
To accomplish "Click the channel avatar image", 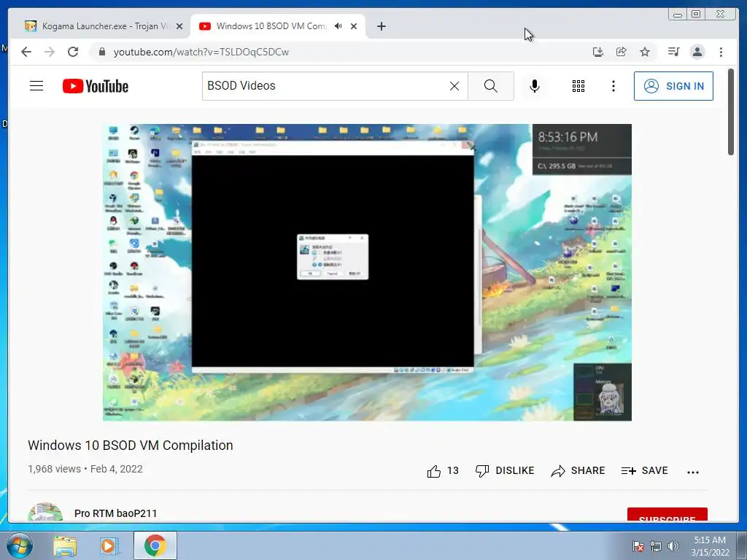I will (45, 513).
